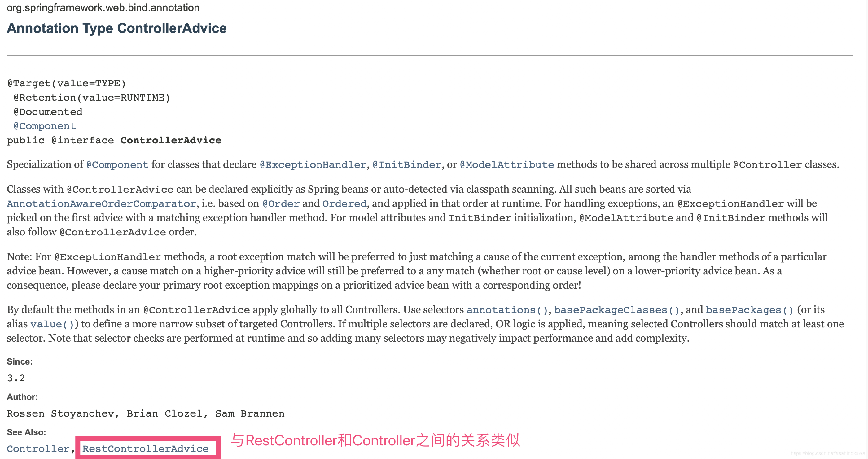Click the author name Rossen Stoyanchev
This screenshot has width=868, height=459.
pos(60,413)
